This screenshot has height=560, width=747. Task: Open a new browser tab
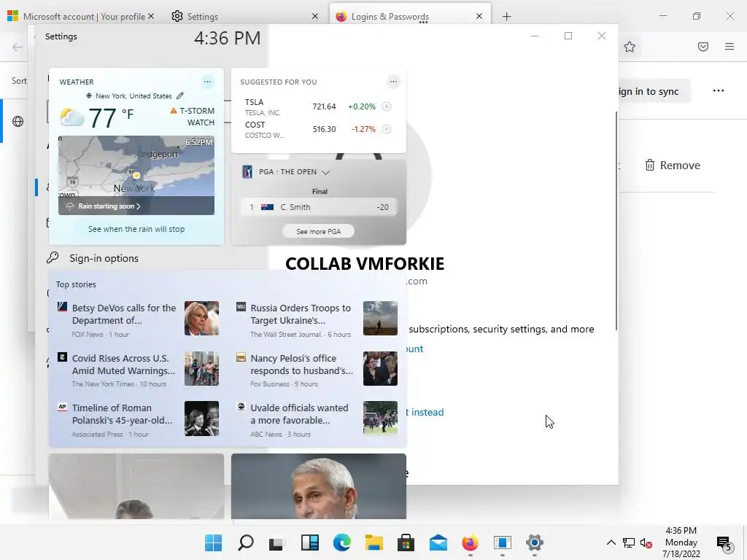pyautogui.click(x=506, y=17)
